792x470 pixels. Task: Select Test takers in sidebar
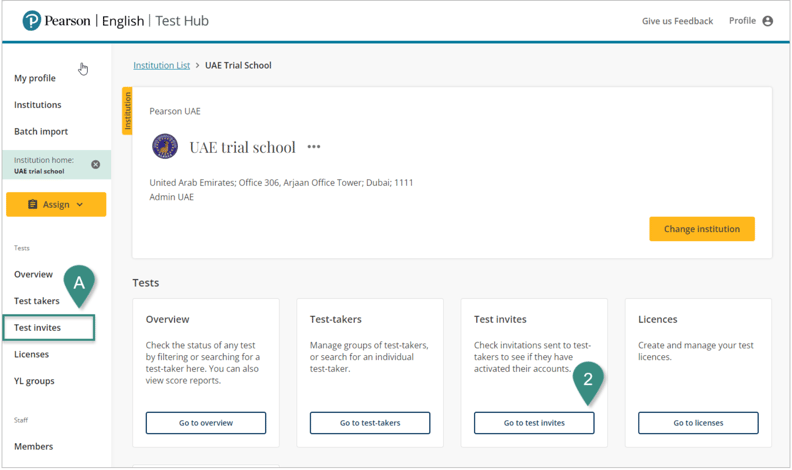coord(37,301)
